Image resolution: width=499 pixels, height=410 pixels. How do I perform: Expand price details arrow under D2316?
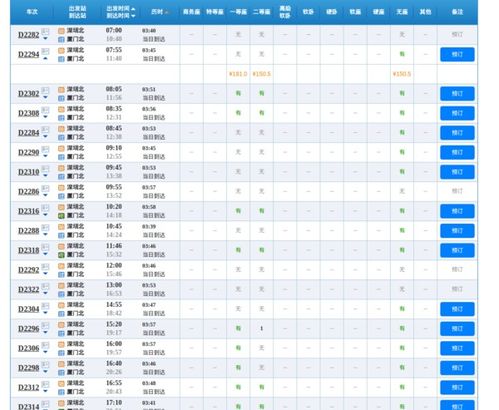coord(45,215)
